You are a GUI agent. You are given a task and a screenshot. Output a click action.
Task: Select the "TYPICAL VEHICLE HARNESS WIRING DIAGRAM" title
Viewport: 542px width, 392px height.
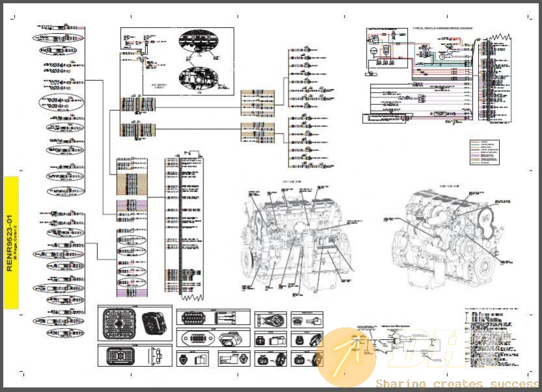tap(442, 28)
